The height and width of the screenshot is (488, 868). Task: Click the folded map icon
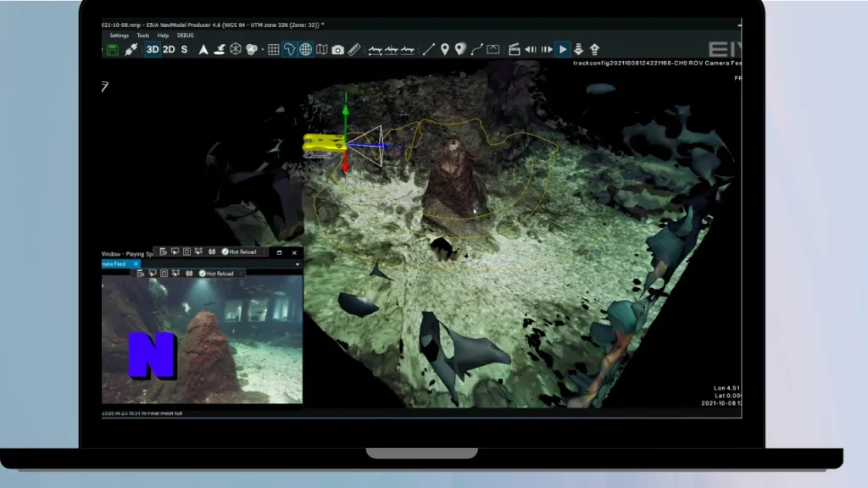[321, 49]
